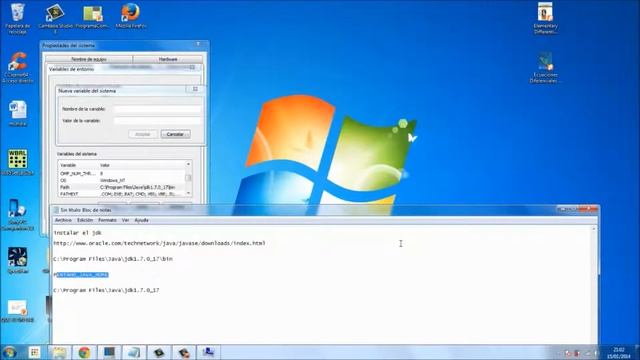Screen dimensions: 640x360
Task: Click the system variables list scroll up arrow
Action: pyautogui.click(x=188, y=164)
